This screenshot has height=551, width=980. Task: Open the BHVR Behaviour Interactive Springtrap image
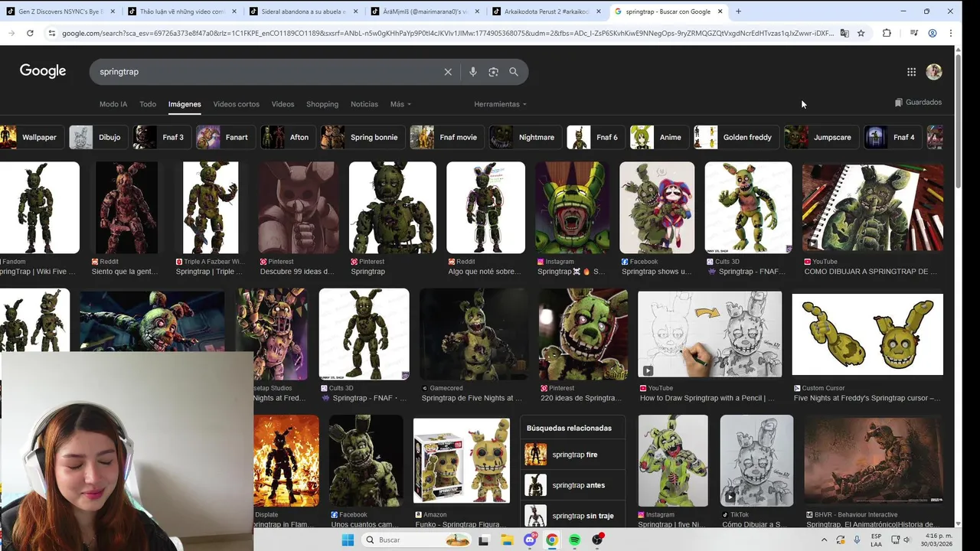[x=873, y=461]
